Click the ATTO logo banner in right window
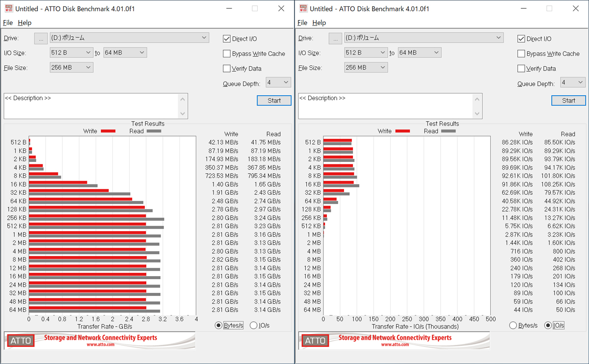589x364 pixels. click(394, 340)
